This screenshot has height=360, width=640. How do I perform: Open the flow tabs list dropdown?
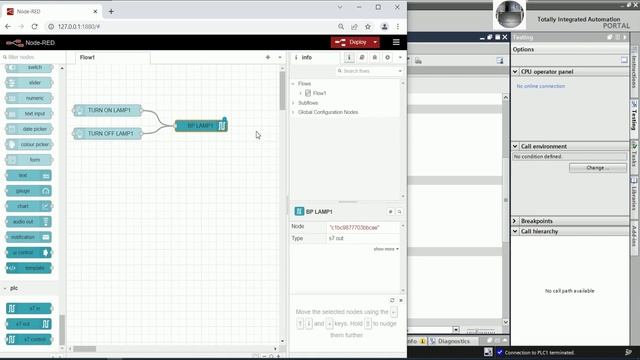[x=280, y=58]
